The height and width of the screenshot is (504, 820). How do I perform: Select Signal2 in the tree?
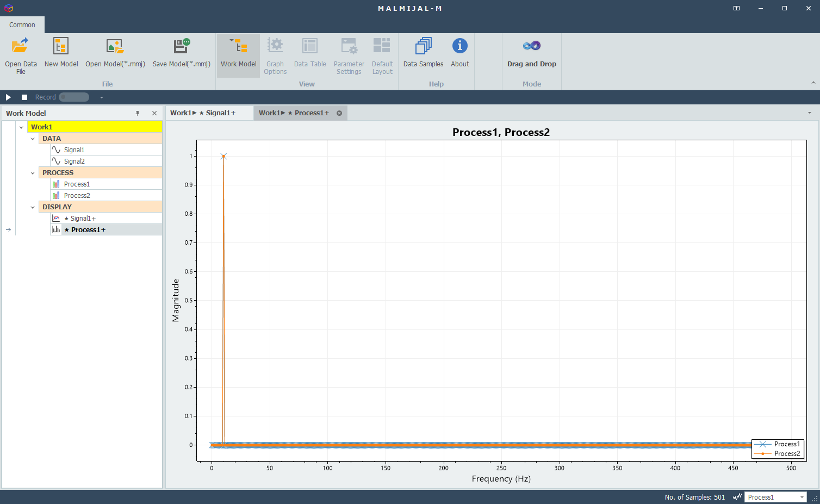click(106, 161)
